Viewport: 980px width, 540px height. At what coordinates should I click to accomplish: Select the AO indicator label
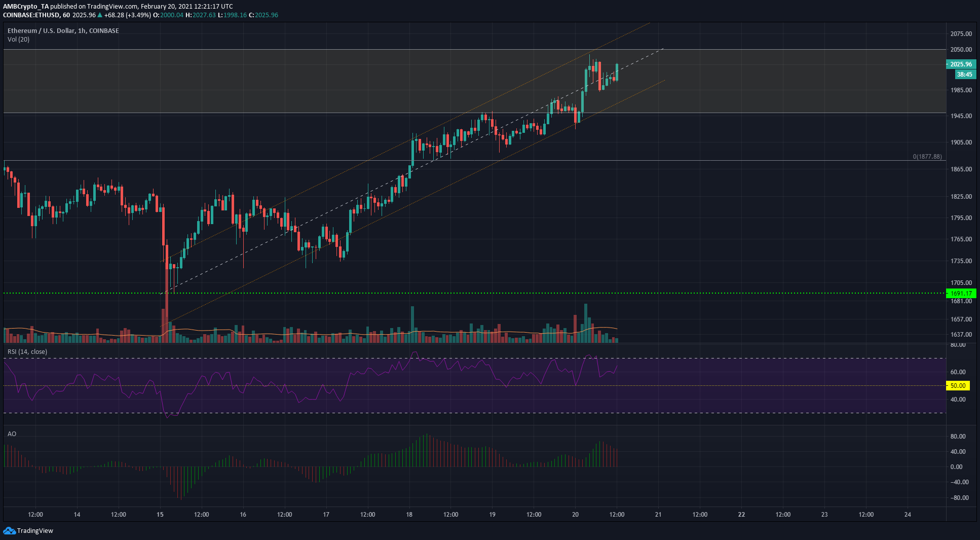pos(12,434)
